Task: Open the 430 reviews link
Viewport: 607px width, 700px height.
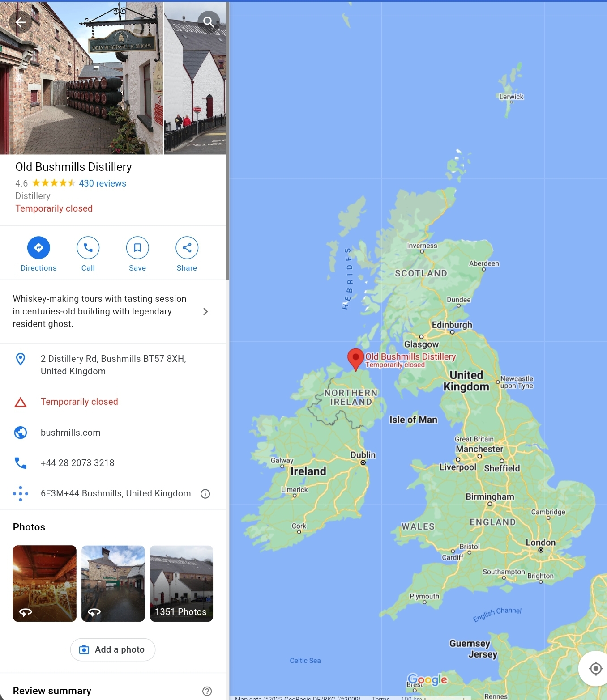Action: point(103,183)
